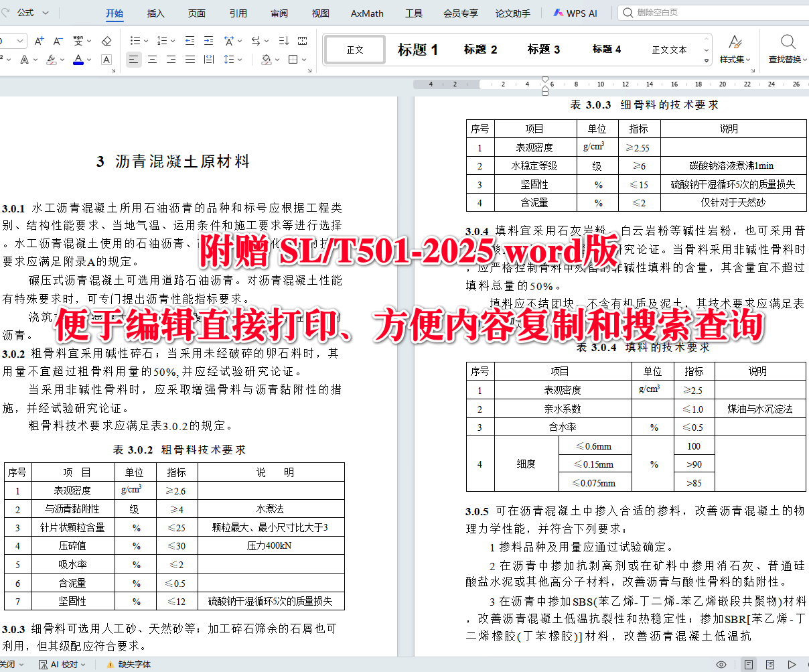Apply character border to text
Image resolution: width=809 pixels, height=672 pixels.
(106, 60)
